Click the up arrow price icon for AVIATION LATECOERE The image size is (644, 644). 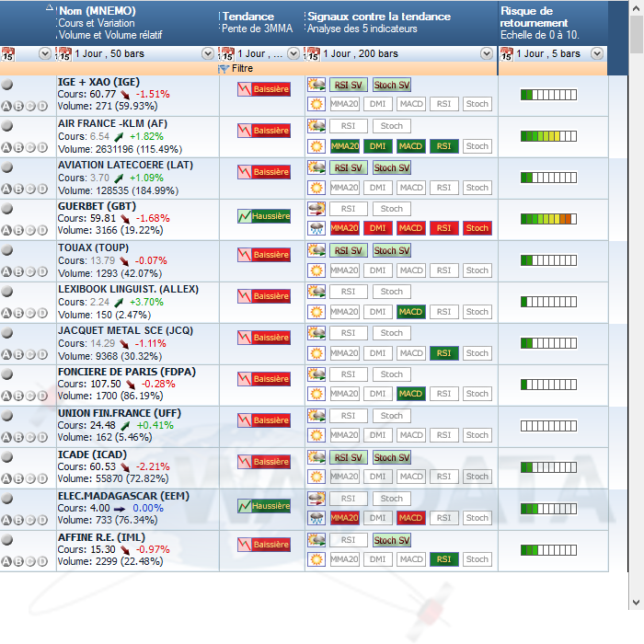click(119, 178)
